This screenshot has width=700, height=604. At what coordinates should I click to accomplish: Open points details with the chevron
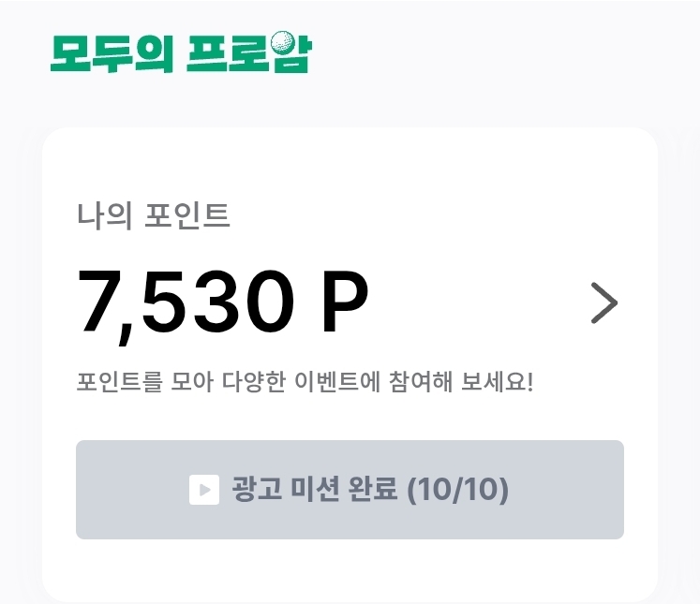604,303
